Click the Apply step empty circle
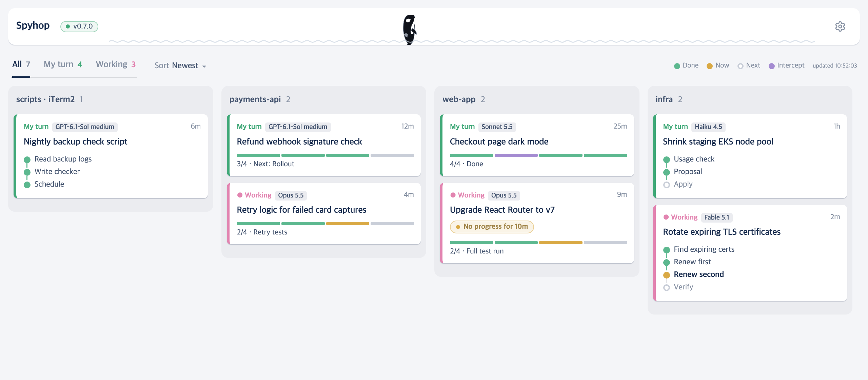This screenshot has width=868, height=380. 667,185
